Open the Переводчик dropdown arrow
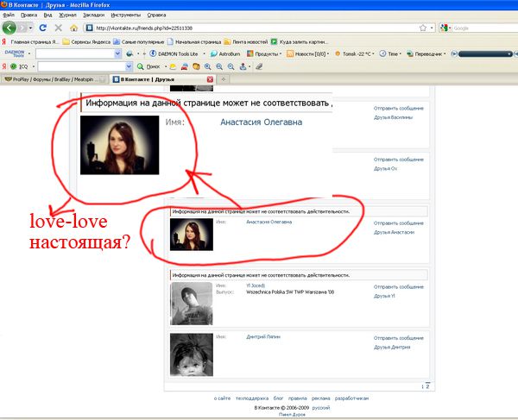The height and width of the screenshot is (420, 518). click(x=445, y=53)
